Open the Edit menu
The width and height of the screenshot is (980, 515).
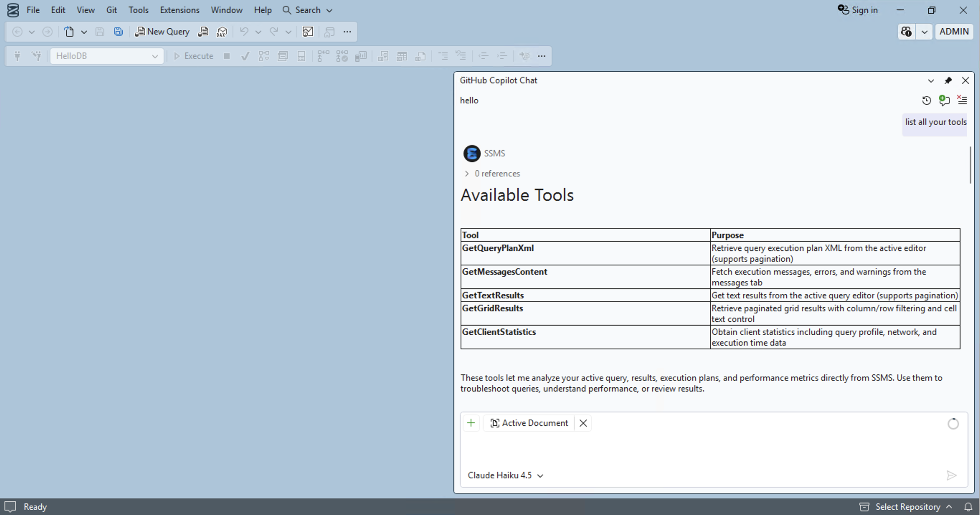58,10
